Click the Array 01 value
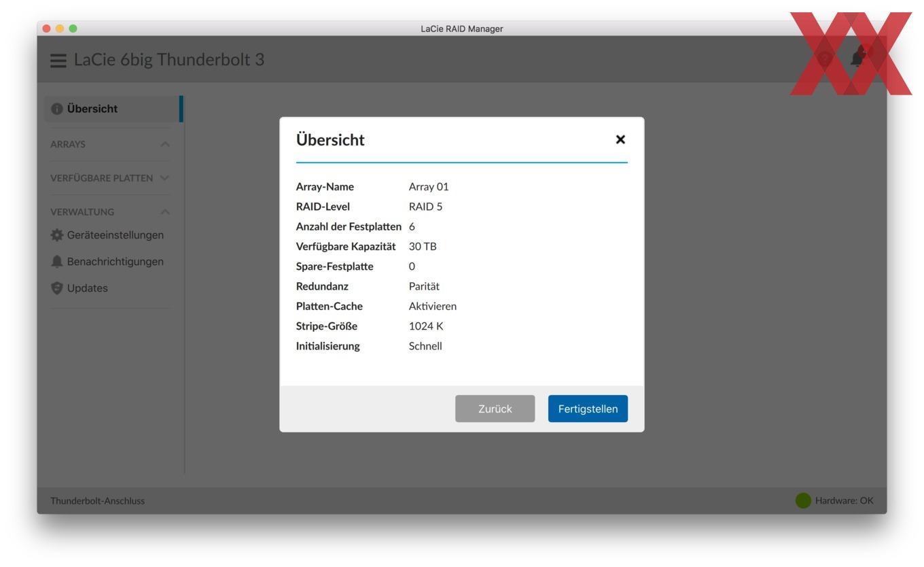 (429, 187)
